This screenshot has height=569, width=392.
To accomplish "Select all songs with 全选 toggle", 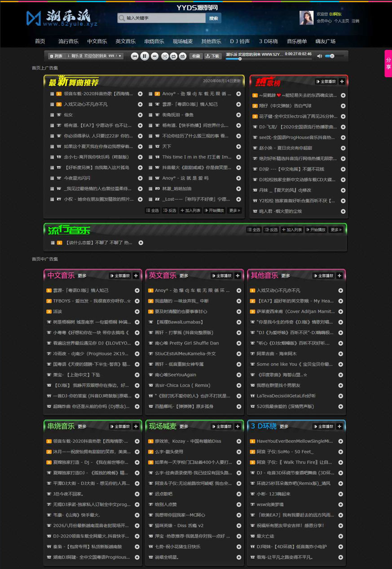I will pos(154,210).
